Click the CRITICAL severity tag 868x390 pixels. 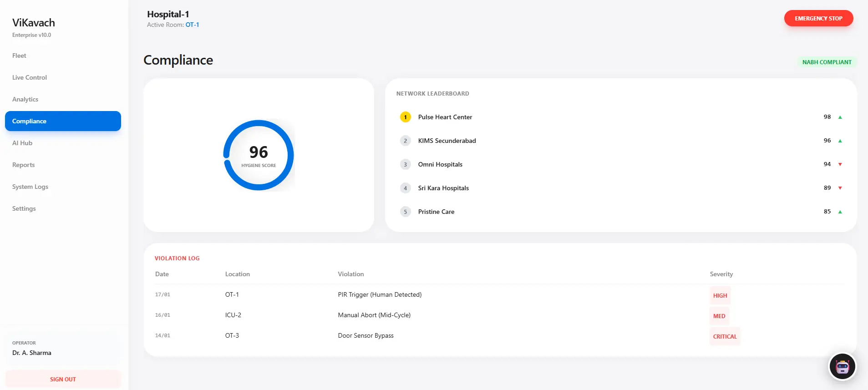(725, 336)
